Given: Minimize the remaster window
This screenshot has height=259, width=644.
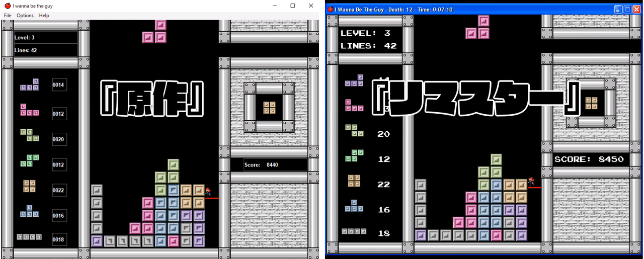Looking at the screenshot, I should tap(618, 10).
